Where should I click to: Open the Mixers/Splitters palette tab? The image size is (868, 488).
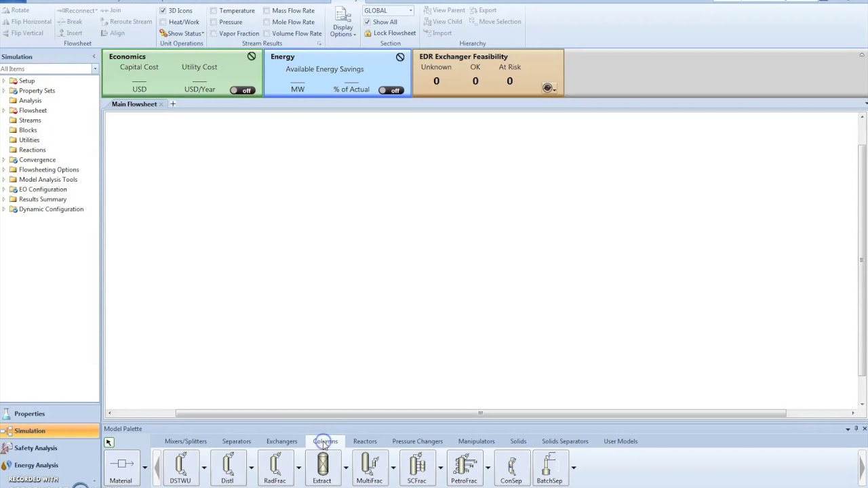[x=185, y=441]
